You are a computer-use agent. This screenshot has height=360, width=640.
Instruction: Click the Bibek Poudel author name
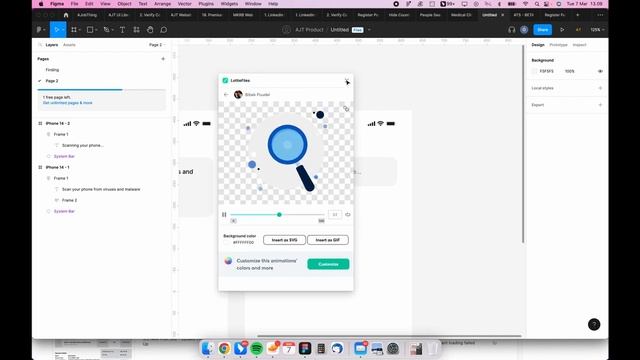tap(257, 95)
